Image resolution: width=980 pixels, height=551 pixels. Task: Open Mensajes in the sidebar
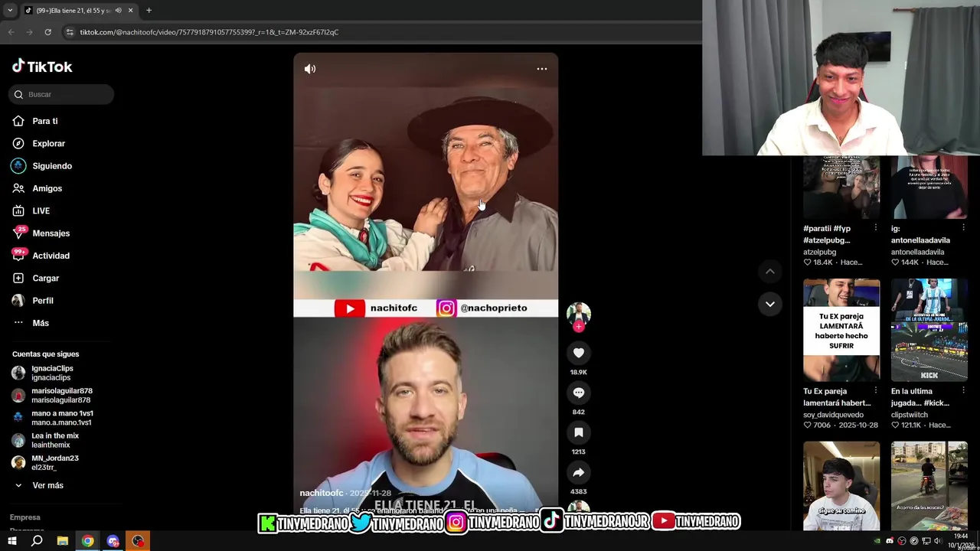(x=51, y=233)
